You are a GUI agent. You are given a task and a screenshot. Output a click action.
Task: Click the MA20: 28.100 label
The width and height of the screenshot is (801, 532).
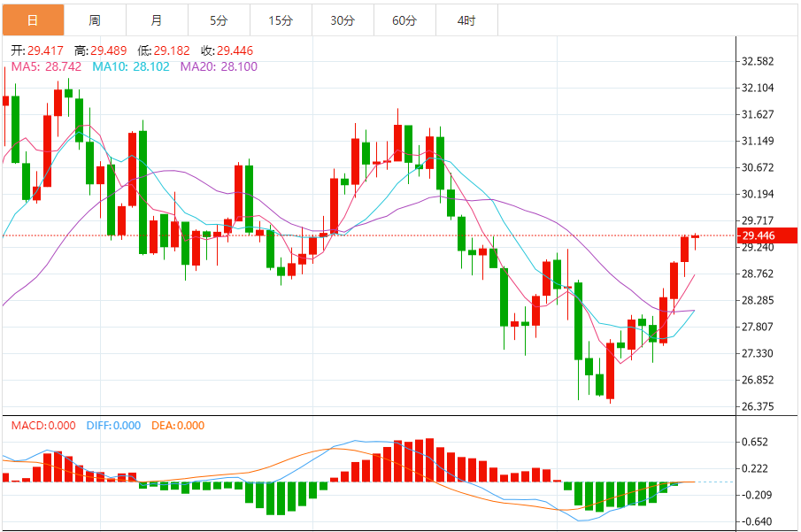(219, 66)
